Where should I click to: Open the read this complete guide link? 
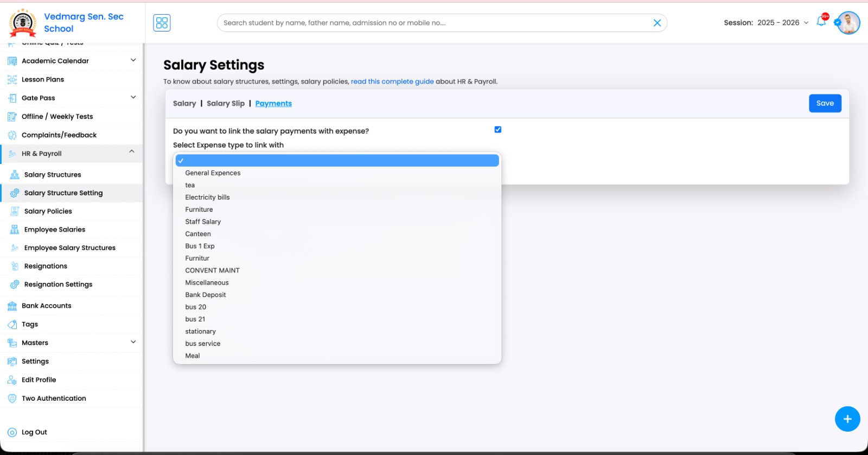[392, 82]
